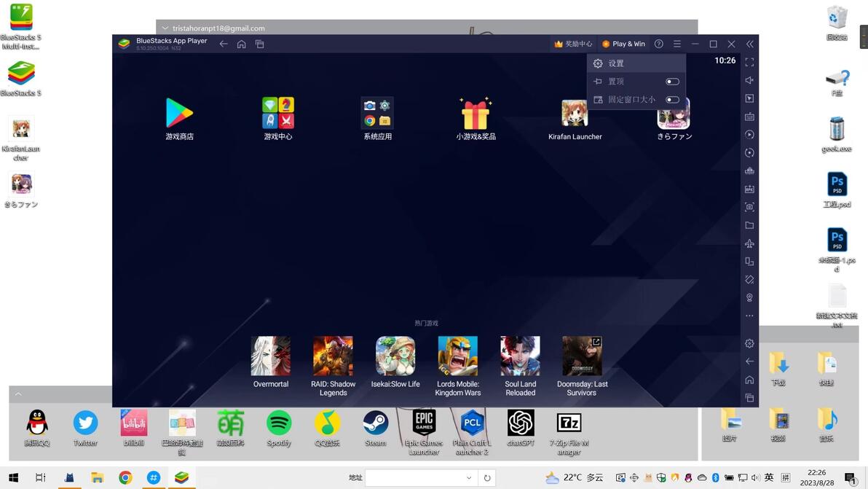Open the 系统应用 system apps folder

pyautogui.click(x=377, y=113)
